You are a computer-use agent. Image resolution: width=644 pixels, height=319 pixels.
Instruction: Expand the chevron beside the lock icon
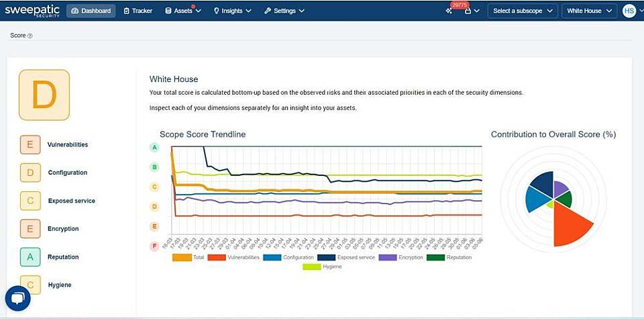pyautogui.click(x=476, y=11)
